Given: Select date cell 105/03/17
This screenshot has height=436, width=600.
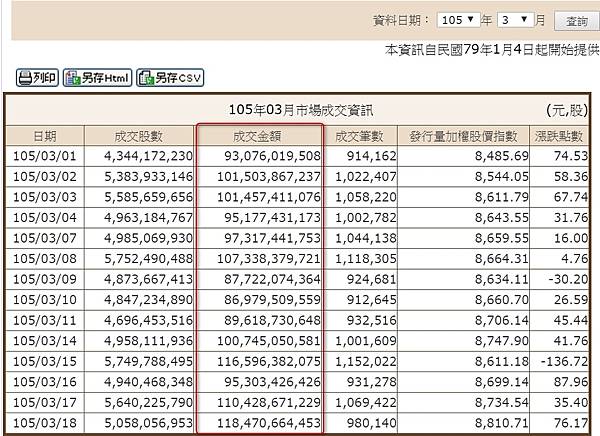Looking at the screenshot, I should 45,402.
